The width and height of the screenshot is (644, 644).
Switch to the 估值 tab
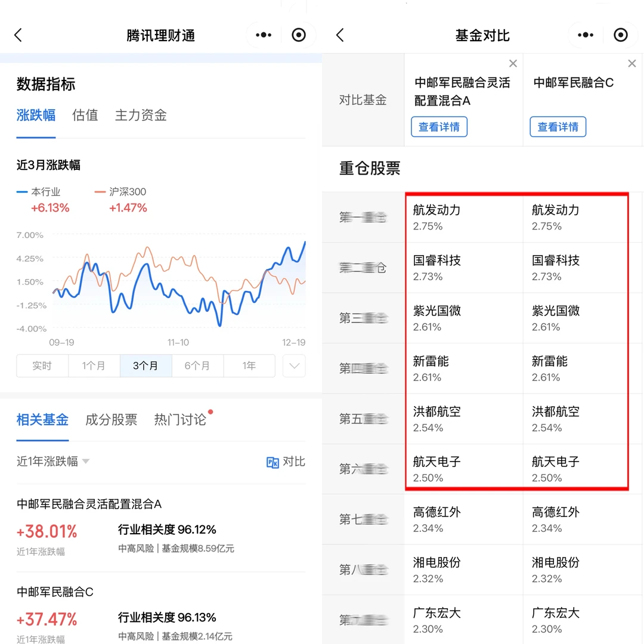pyautogui.click(x=85, y=116)
